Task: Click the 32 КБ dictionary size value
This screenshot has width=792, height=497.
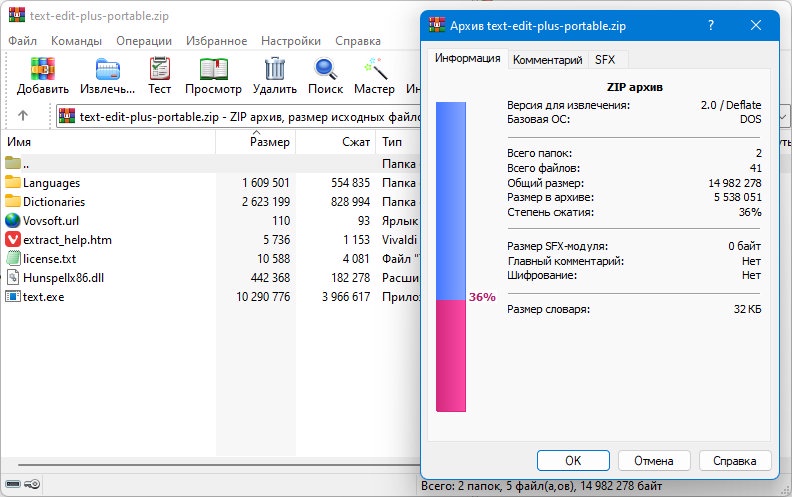Action: (x=748, y=309)
